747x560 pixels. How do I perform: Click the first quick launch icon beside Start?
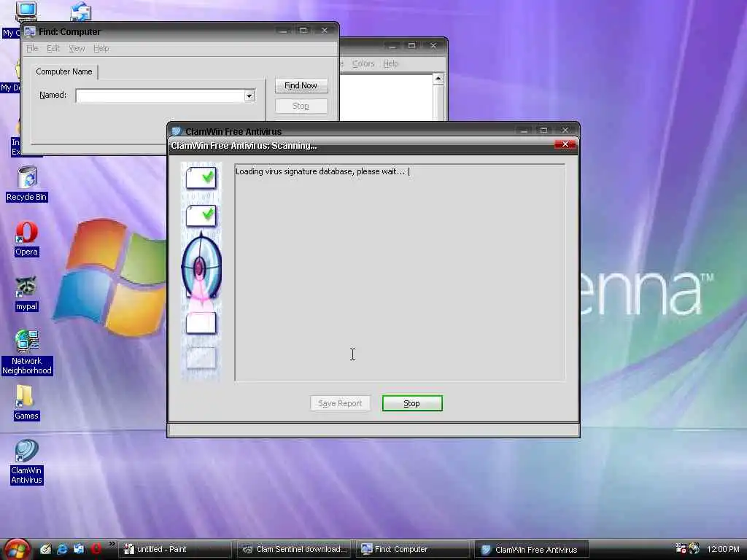[45, 549]
